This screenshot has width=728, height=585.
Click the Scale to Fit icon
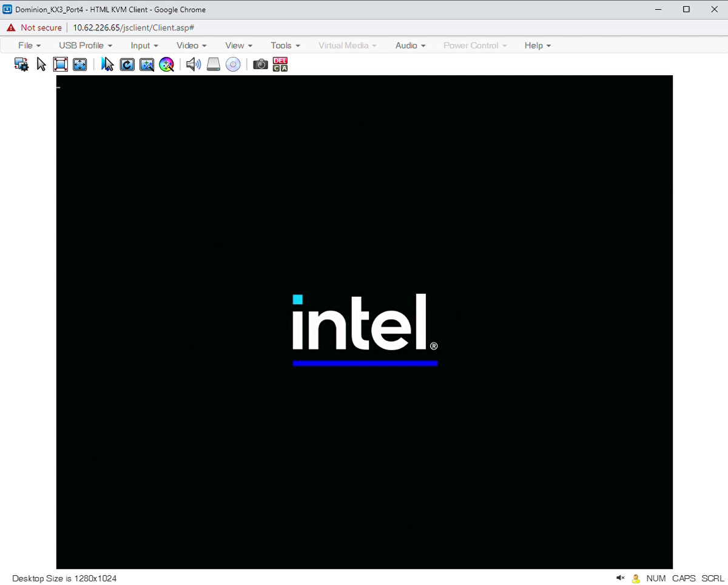tap(79, 64)
